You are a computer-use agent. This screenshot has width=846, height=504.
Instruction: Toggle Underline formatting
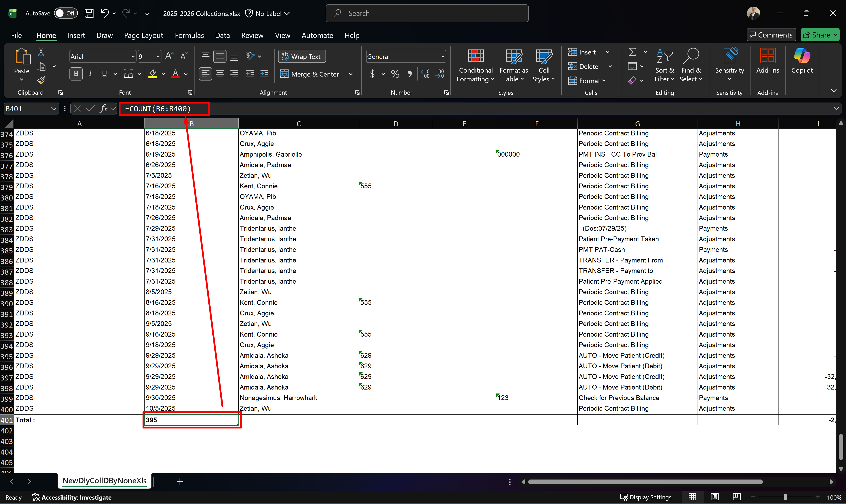[105, 74]
